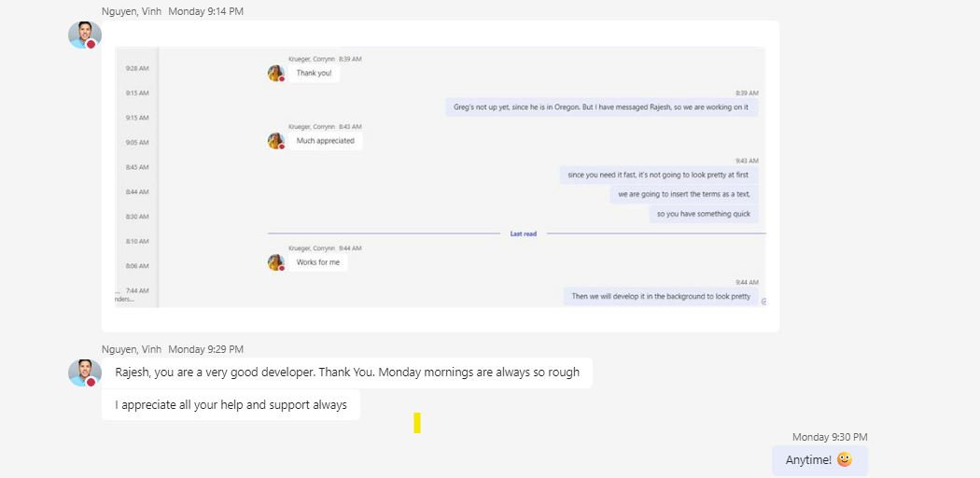Click the 'Greg's not up yet' message in the screenshot

click(601, 106)
